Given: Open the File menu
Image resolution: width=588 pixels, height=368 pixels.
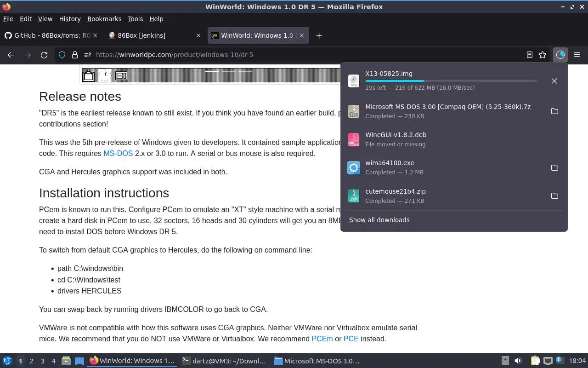Looking at the screenshot, I should tap(8, 19).
